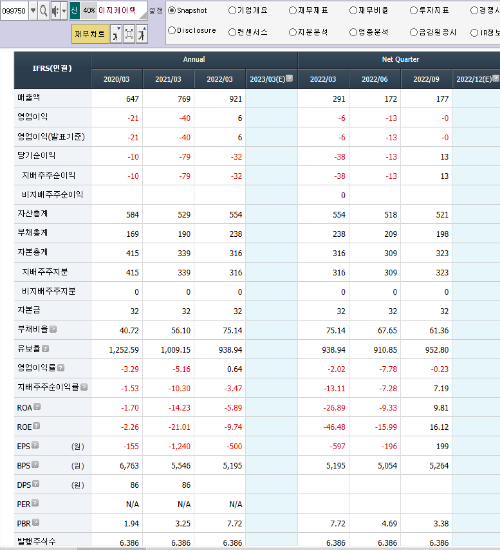Click the 2022/09 quarter column header
Image resolution: width=500 pixels, height=550 pixels.
click(426, 79)
